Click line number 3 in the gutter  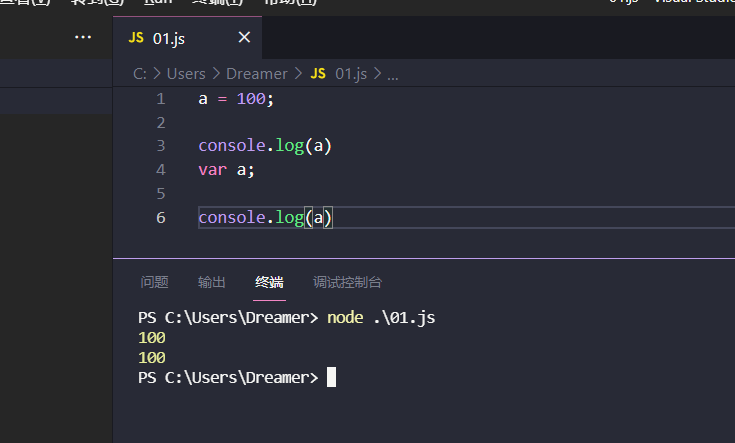(x=161, y=146)
